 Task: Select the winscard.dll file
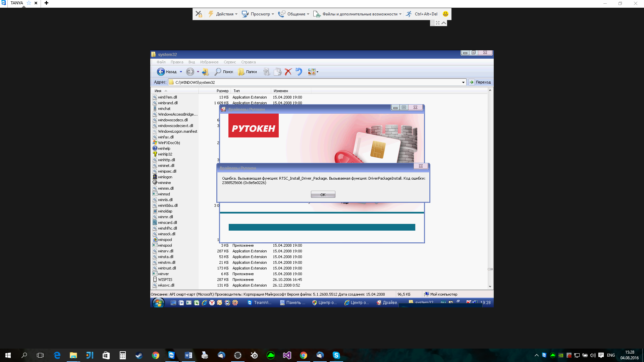167,223
